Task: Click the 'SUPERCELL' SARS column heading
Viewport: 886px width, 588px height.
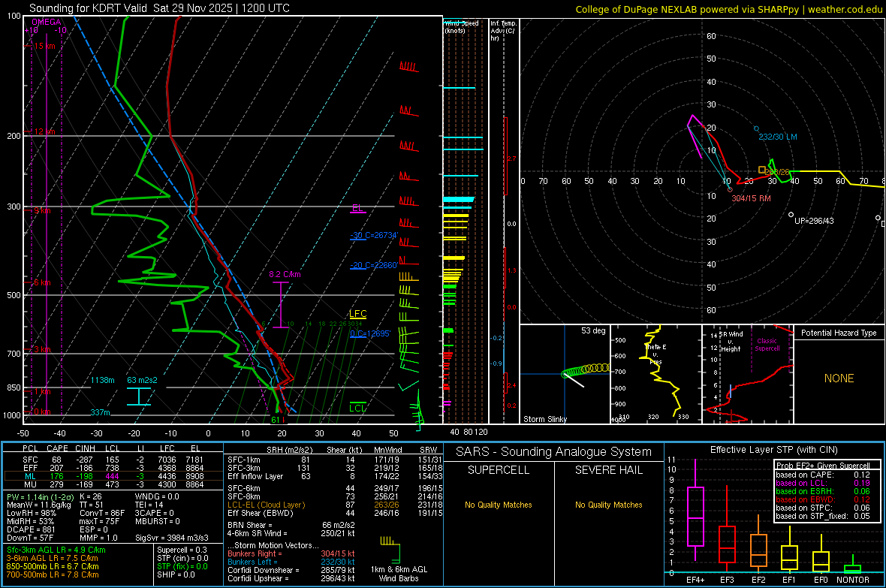Action: tap(499, 470)
